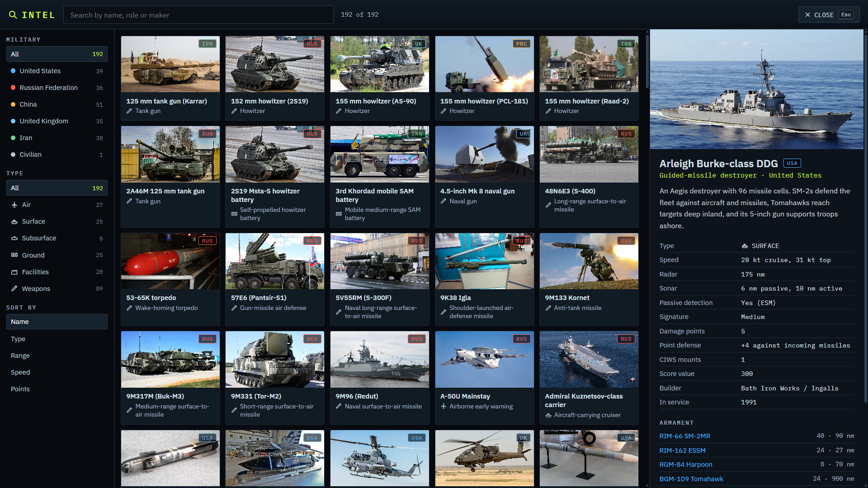Image resolution: width=868 pixels, height=488 pixels.
Task: Click the '192 of 192' results count
Action: 359,15
